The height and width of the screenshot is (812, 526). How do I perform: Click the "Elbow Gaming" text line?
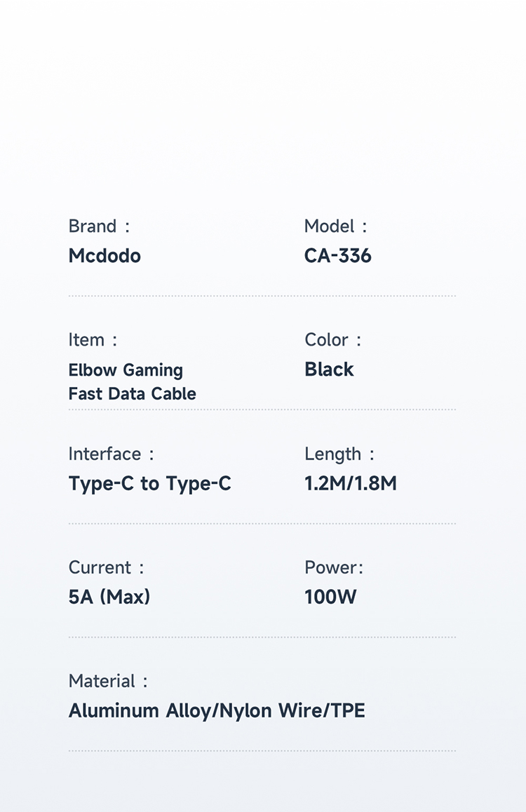[x=126, y=370]
